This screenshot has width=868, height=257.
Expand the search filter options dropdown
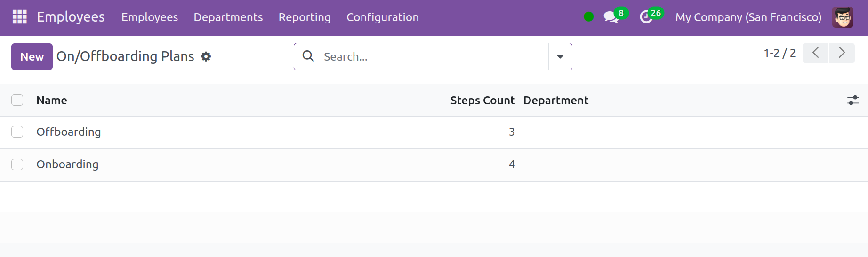click(560, 57)
